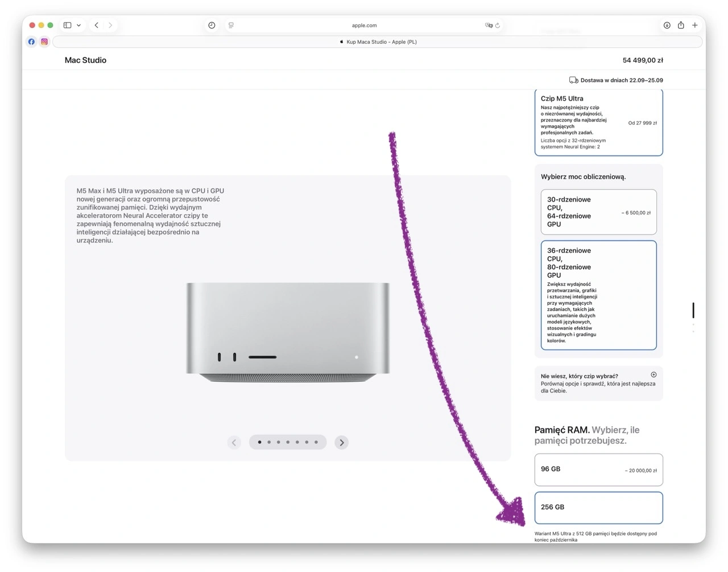Show the previous gallery slide

[x=234, y=442]
